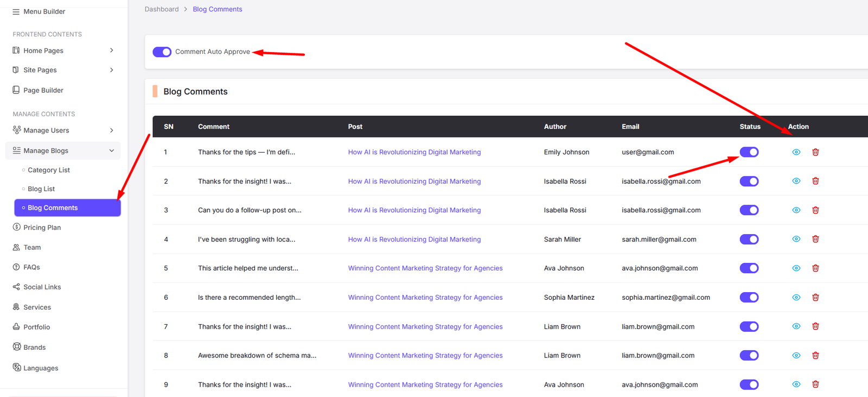The width and height of the screenshot is (868, 397).
Task: Click the Languages translate icon in sidebar
Action: [16, 368]
